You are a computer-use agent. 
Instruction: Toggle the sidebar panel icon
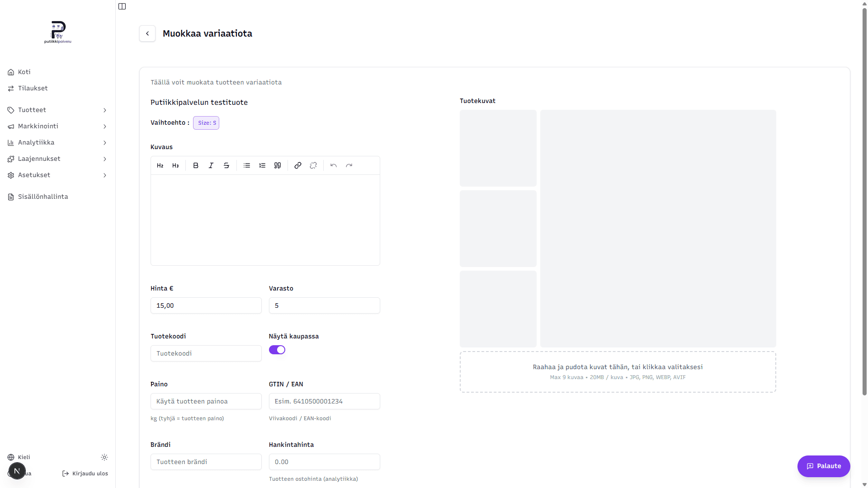coord(122,6)
